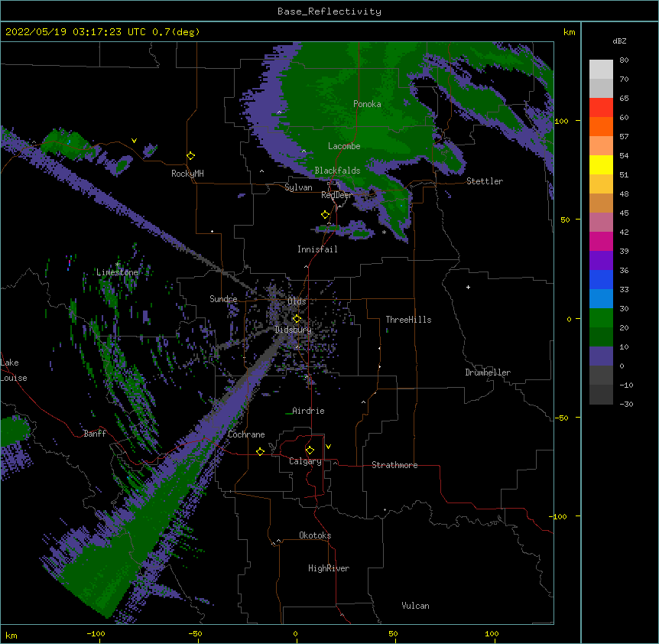Click the Sundre label
This screenshot has width=659, height=644.
223,299
